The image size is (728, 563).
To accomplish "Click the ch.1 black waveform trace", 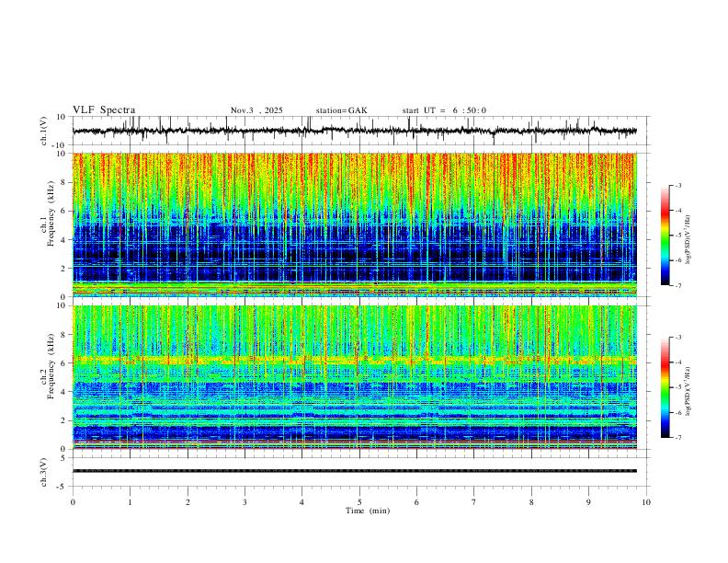I will 355,131.
